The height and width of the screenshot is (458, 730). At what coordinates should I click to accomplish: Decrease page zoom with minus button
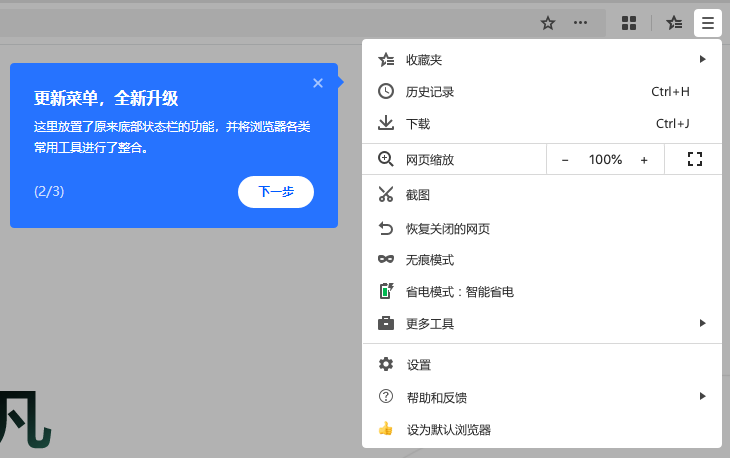click(565, 160)
